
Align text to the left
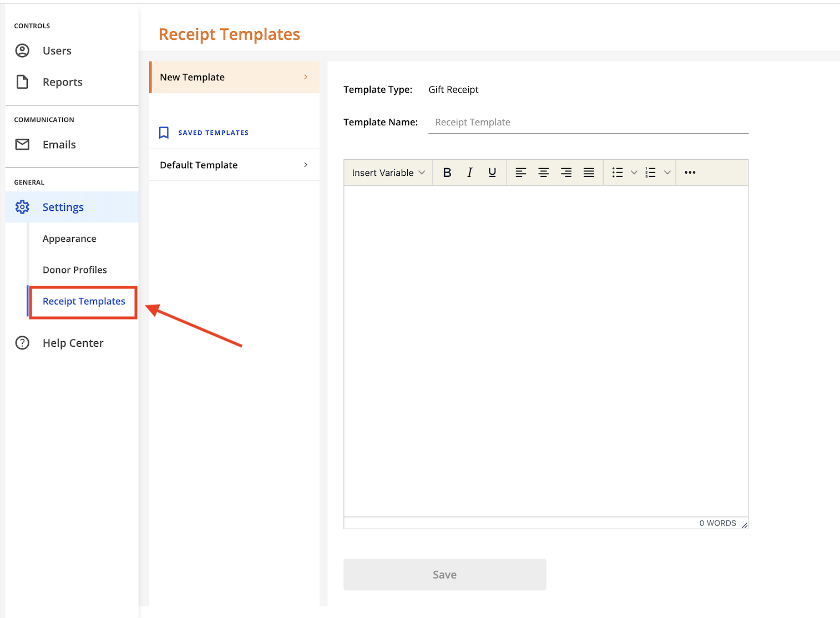coord(521,173)
